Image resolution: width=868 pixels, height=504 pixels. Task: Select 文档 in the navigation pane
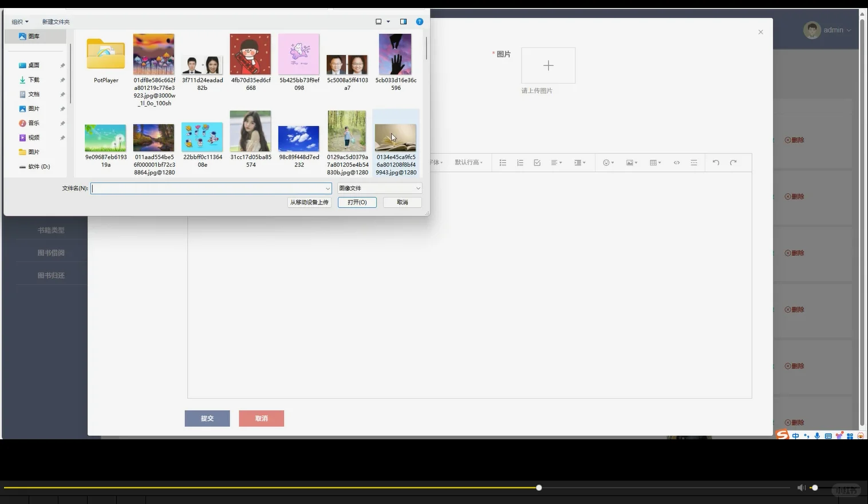34,94
